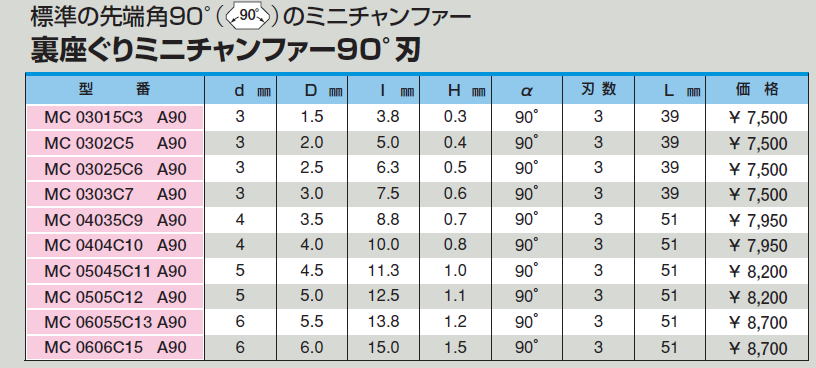
Task: Click the D mm column header
Action: [312, 90]
